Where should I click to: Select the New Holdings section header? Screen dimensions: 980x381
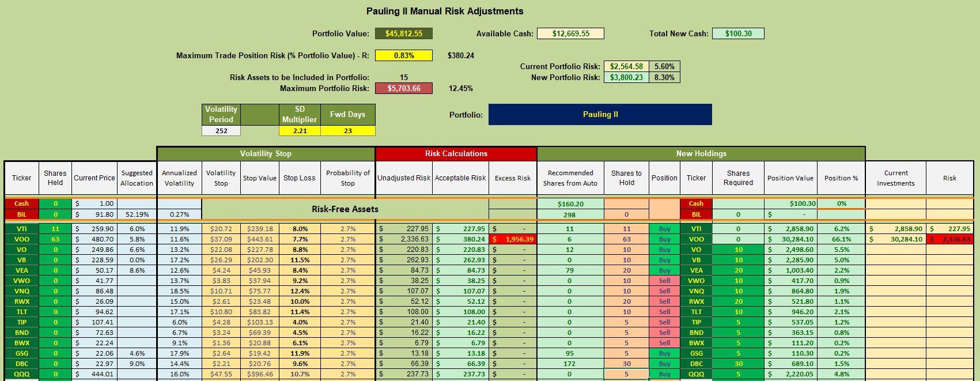coord(701,153)
